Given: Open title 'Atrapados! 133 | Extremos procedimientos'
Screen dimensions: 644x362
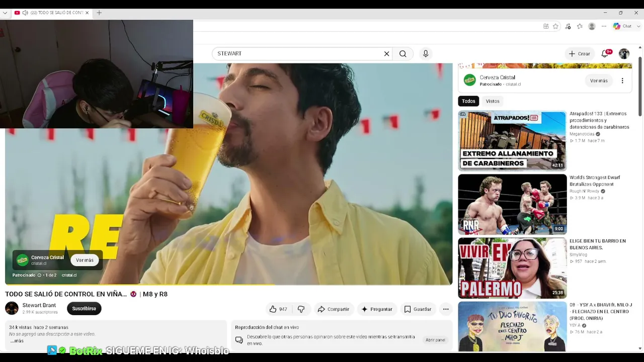Looking at the screenshot, I should [599, 120].
